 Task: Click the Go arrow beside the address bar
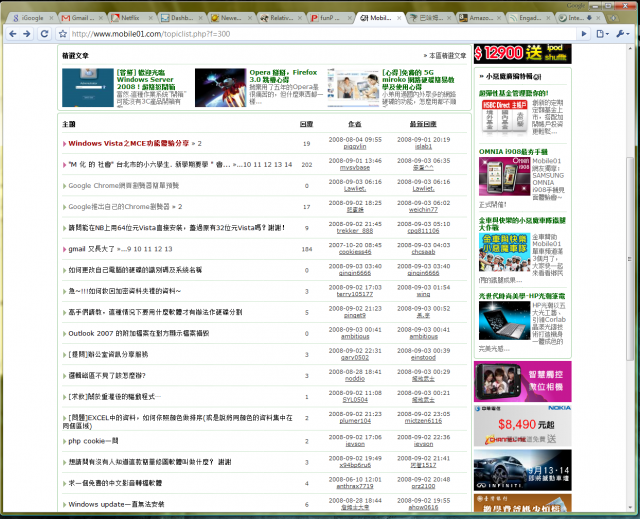click(x=584, y=34)
